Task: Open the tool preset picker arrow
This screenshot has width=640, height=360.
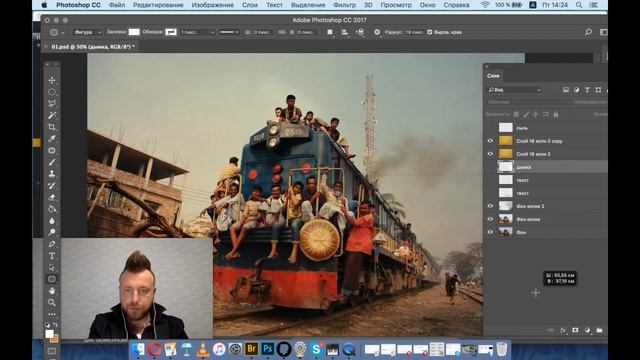Action: click(63, 32)
